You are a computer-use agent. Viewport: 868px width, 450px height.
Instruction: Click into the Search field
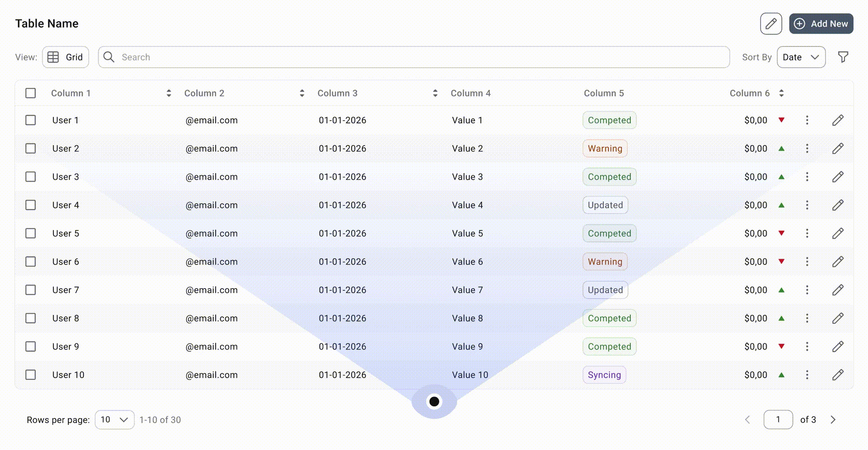pos(414,57)
